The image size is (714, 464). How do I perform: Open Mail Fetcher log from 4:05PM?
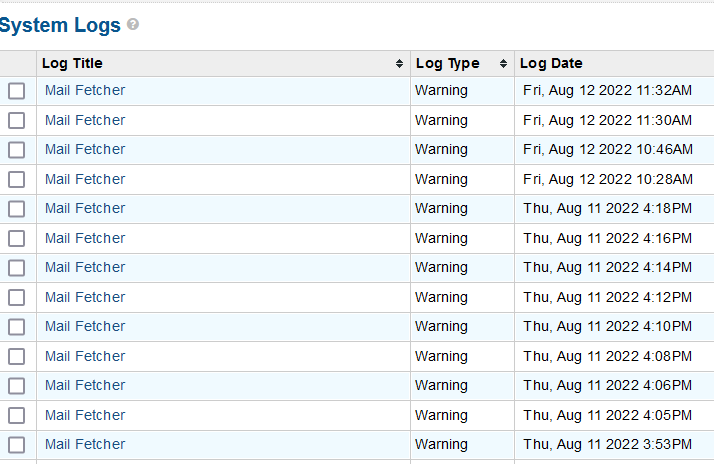point(85,415)
